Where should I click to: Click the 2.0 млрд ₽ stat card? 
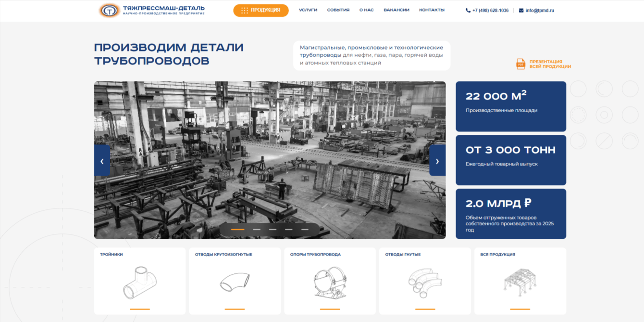click(511, 214)
